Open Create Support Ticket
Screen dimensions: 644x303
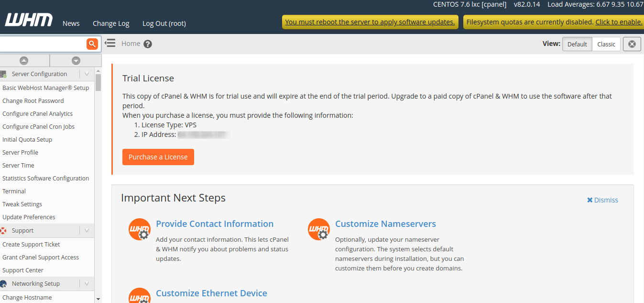(31, 245)
